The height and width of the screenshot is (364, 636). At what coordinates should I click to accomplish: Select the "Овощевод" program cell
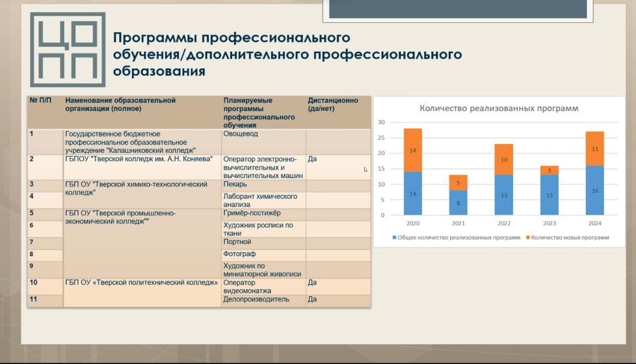(x=240, y=134)
